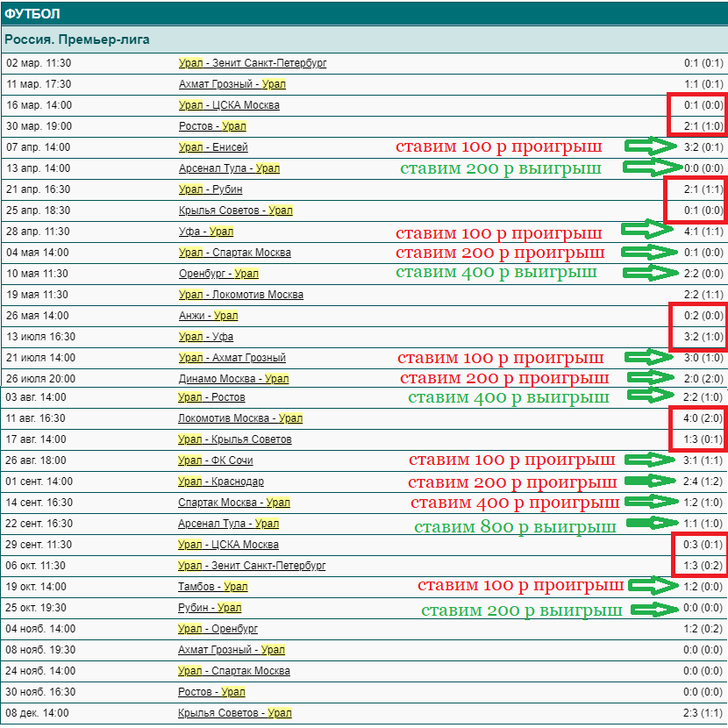
Task: Open the 25 апр. Крылья Советов - Урал link
Action: (x=236, y=211)
